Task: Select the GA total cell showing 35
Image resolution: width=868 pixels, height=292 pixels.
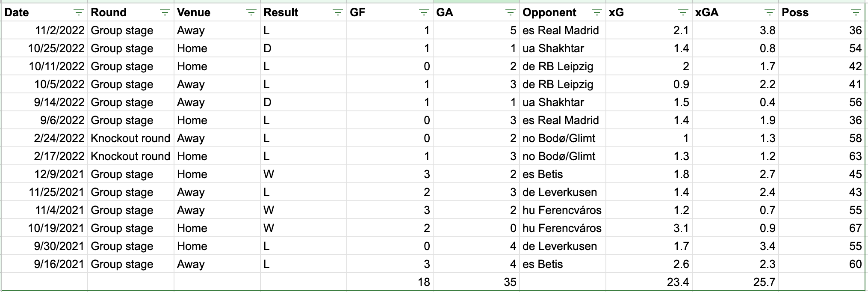Action: coord(476,282)
